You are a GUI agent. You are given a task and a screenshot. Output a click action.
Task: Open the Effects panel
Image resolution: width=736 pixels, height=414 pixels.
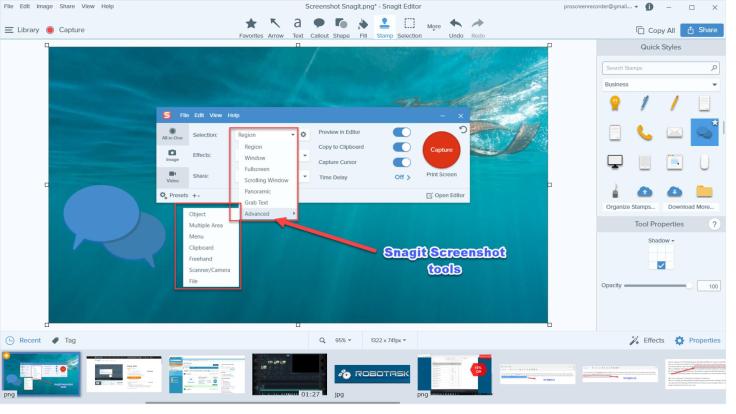[x=647, y=340]
